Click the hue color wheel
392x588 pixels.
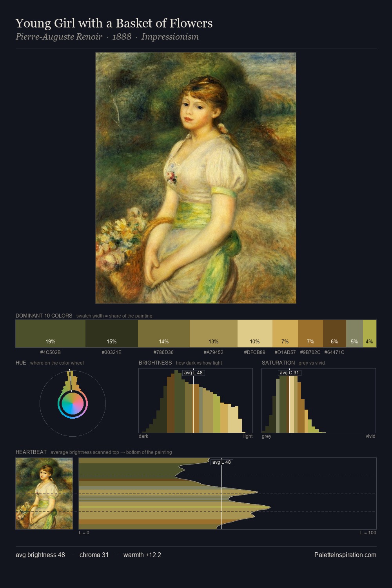tap(73, 403)
